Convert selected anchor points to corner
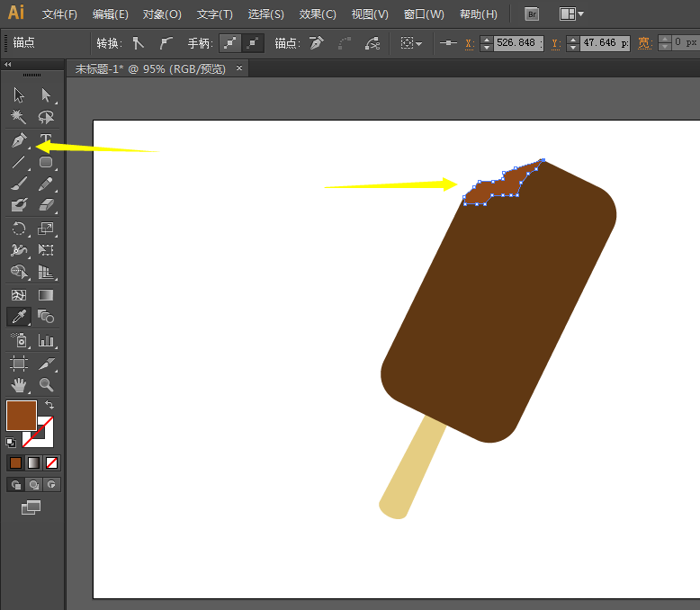Screen dimensions: 700x610 click(x=138, y=42)
